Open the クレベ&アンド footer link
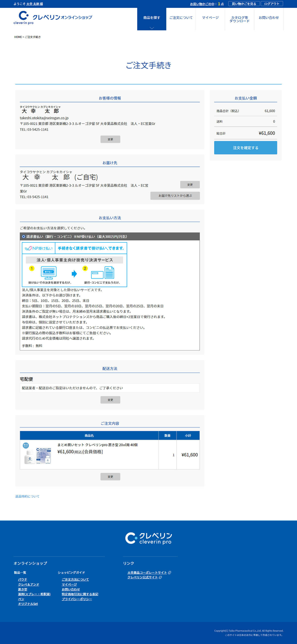The height and width of the screenshot is (644, 297). point(28,584)
